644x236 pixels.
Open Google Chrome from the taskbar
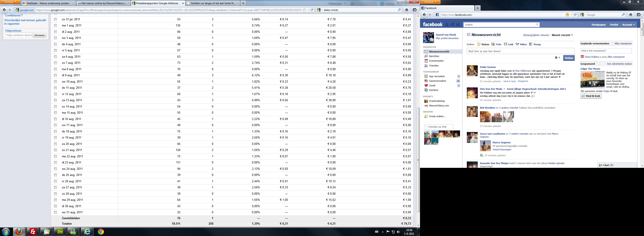[x=101, y=232]
